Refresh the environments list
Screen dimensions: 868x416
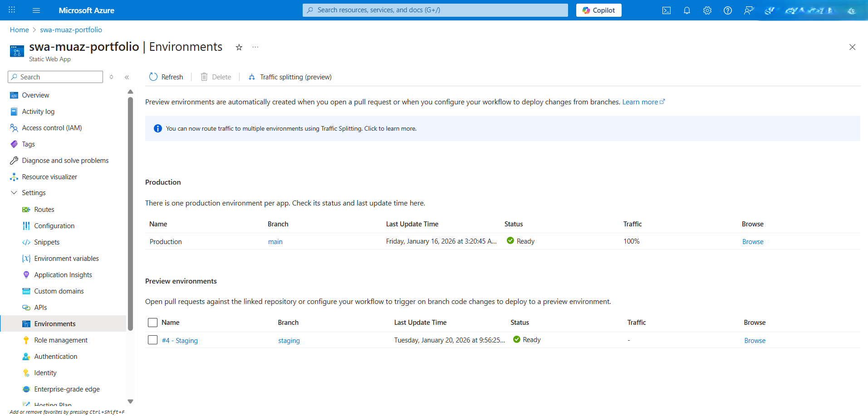166,77
